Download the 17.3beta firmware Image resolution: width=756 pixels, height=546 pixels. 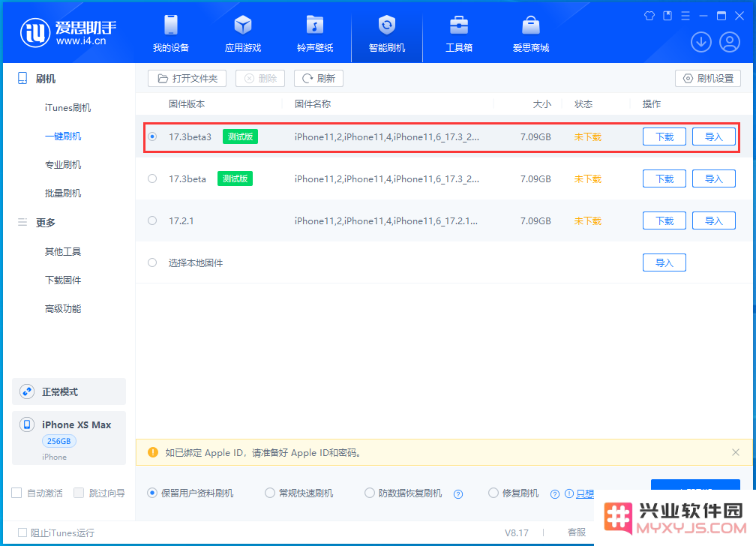664,178
